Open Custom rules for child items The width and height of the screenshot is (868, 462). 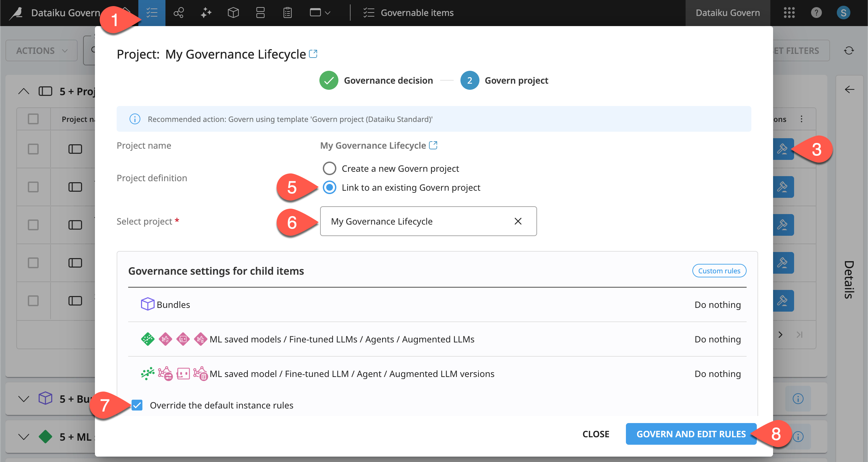719,270
